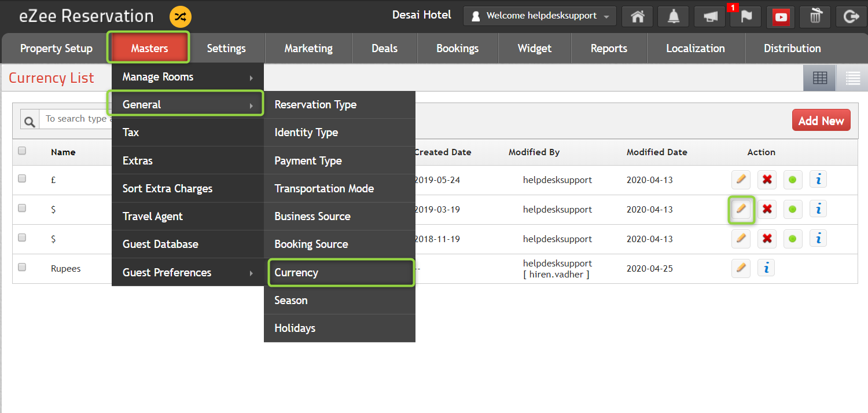This screenshot has width=868, height=413.
Task: Show info for £ currency row
Action: click(818, 180)
